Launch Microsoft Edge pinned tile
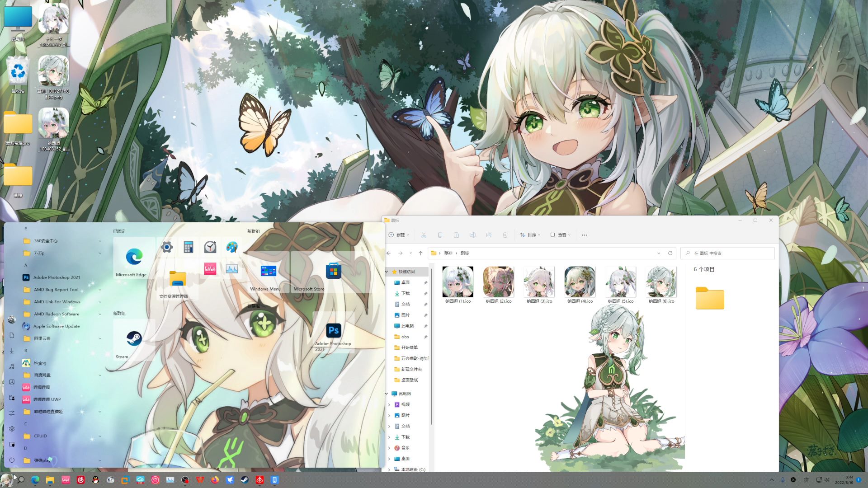 (x=134, y=258)
